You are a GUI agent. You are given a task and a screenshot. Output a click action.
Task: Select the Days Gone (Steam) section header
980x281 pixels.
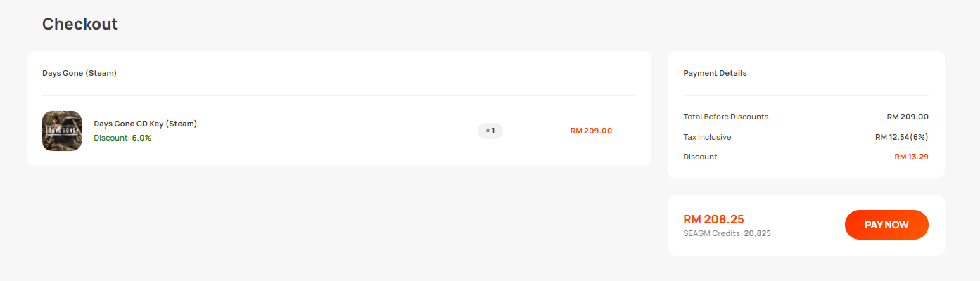tap(79, 73)
